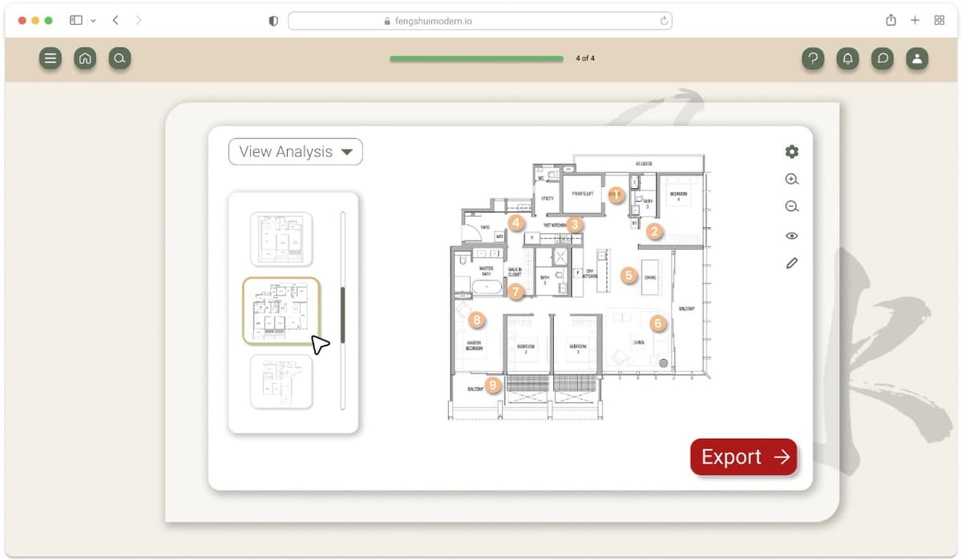Click the browser share icon

(890, 20)
